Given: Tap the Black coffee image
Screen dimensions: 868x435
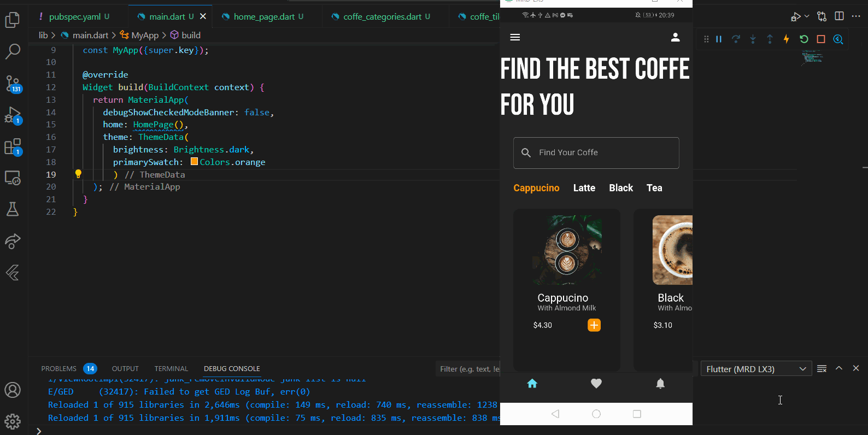Looking at the screenshot, I should click(672, 250).
